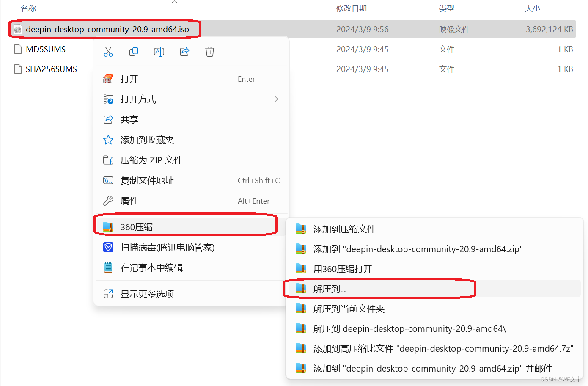Viewport: 588px width, 386px height.
Task: Click the sort direction arrow above 名称
Action: (x=174, y=2)
